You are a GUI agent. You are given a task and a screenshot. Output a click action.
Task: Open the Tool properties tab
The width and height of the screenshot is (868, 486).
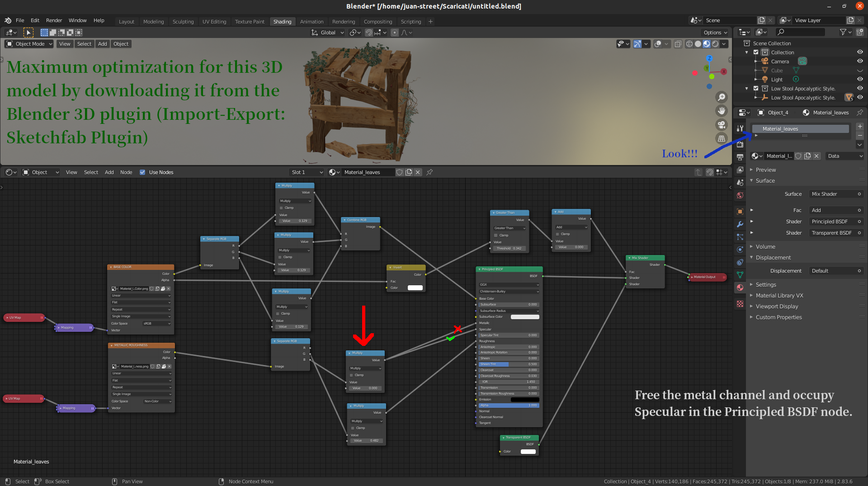740,128
